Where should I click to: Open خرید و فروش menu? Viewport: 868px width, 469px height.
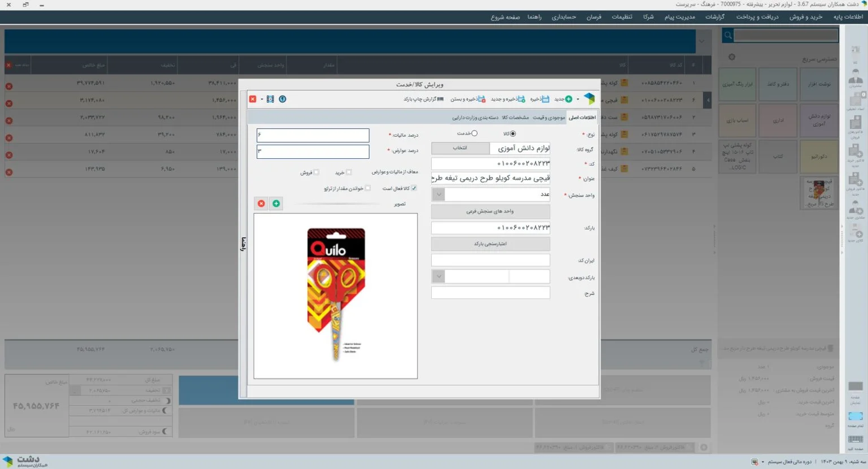[806, 17]
